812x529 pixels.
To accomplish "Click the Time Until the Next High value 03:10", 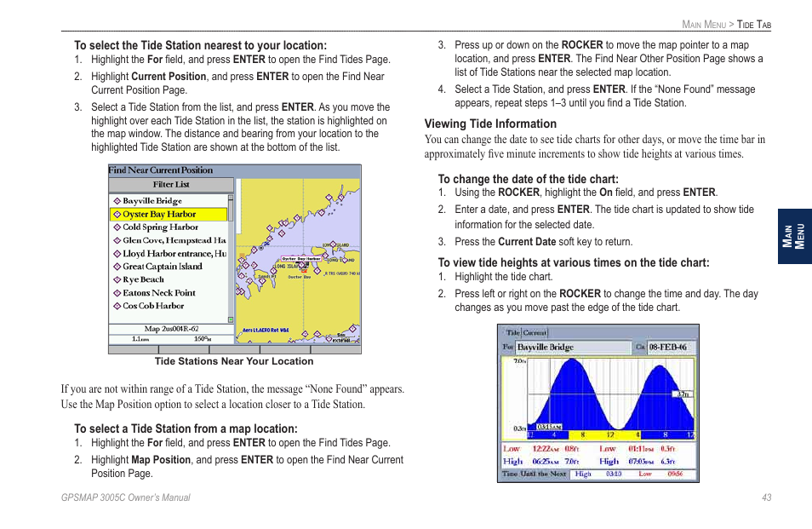I will click(614, 474).
